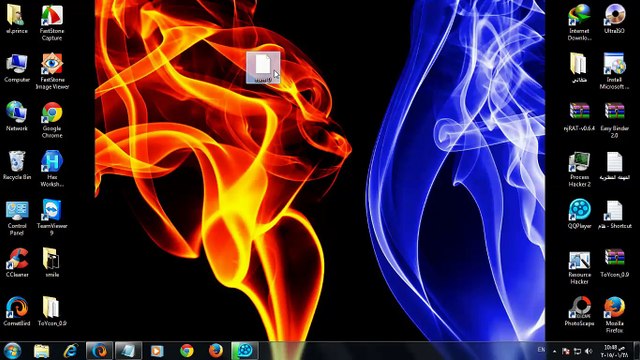Open the taskbar clock showing 10:48
Screen dimensions: 640x360
615,351
